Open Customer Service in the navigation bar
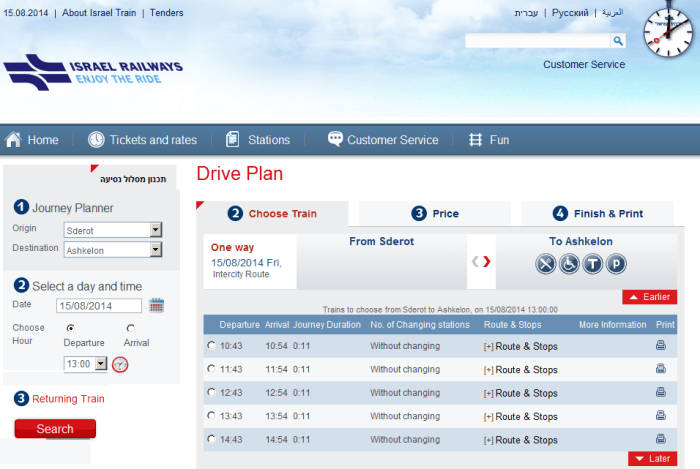700x469 pixels. pyautogui.click(x=392, y=140)
